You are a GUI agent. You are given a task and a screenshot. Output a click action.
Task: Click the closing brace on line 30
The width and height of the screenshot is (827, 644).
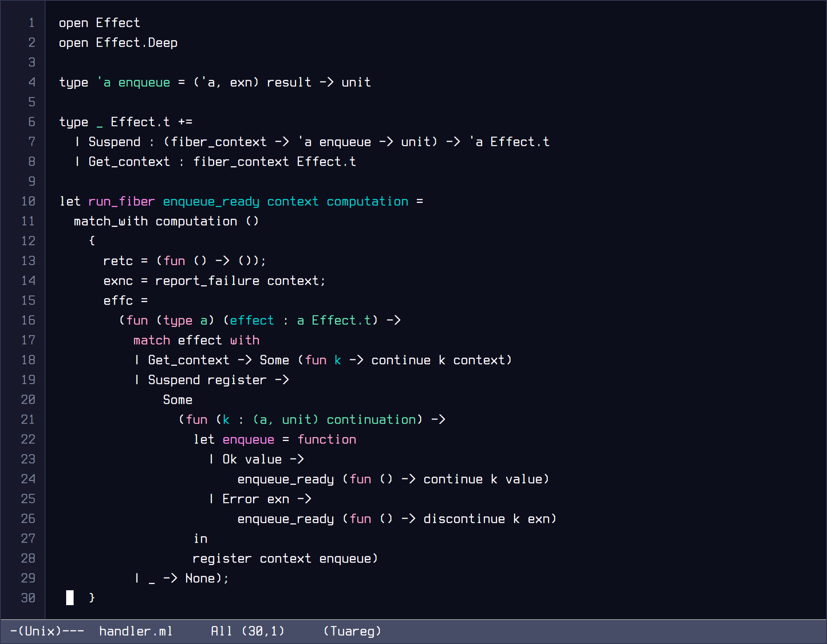coord(92,598)
